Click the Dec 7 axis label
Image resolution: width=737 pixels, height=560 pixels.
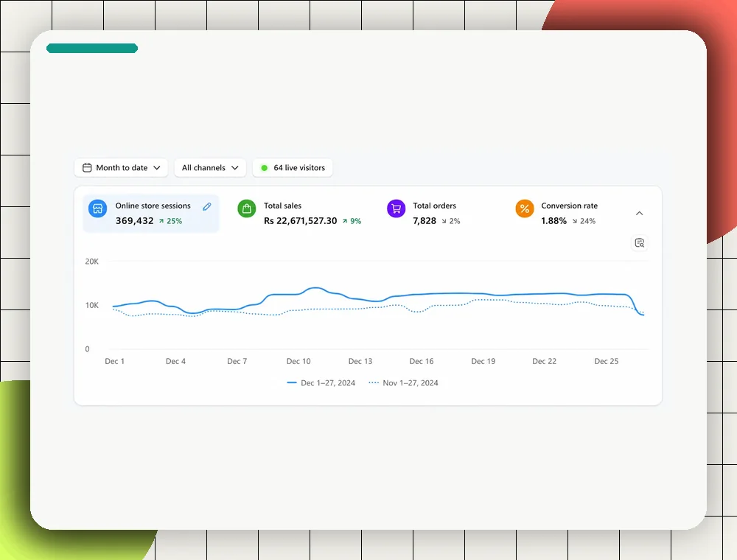coord(237,361)
